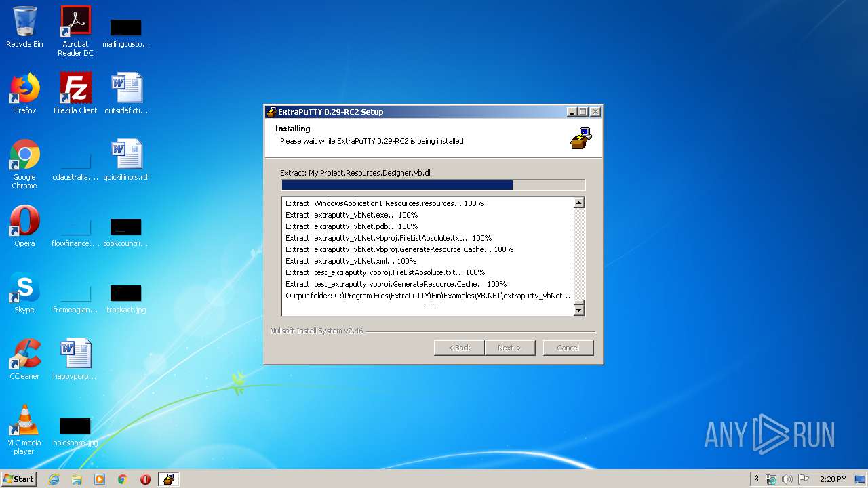
Task: Click the Next > button in Setup
Action: pyautogui.click(x=510, y=348)
